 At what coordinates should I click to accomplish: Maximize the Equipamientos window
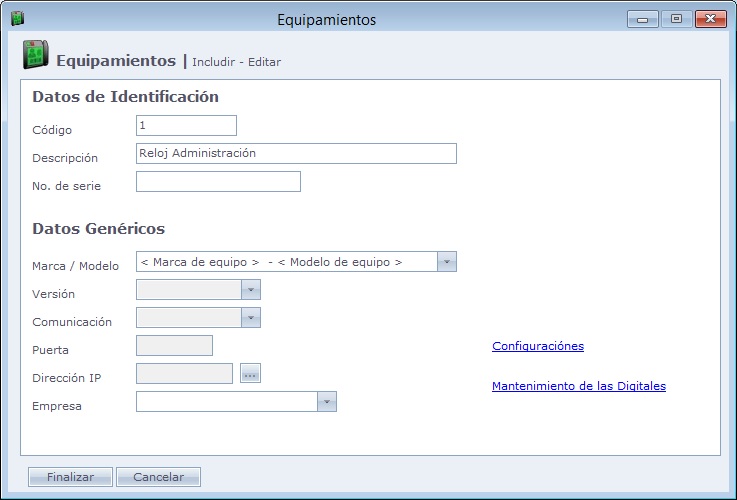pyautogui.click(x=676, y=19)
